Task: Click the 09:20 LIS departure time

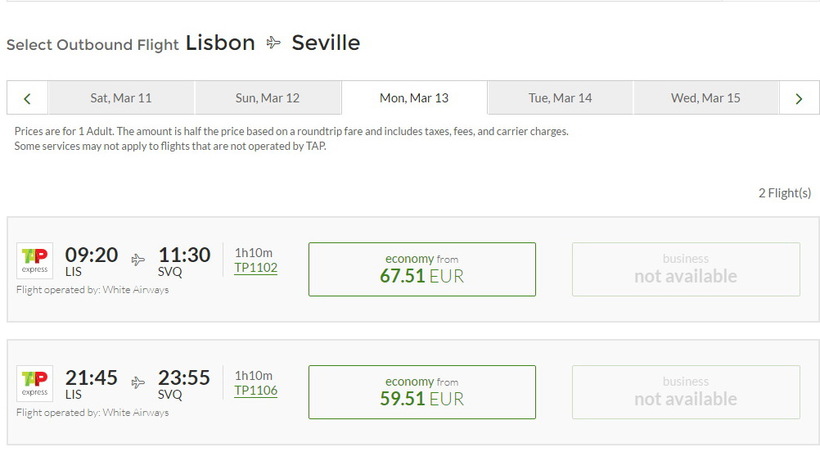Action: tap(91, 256)
